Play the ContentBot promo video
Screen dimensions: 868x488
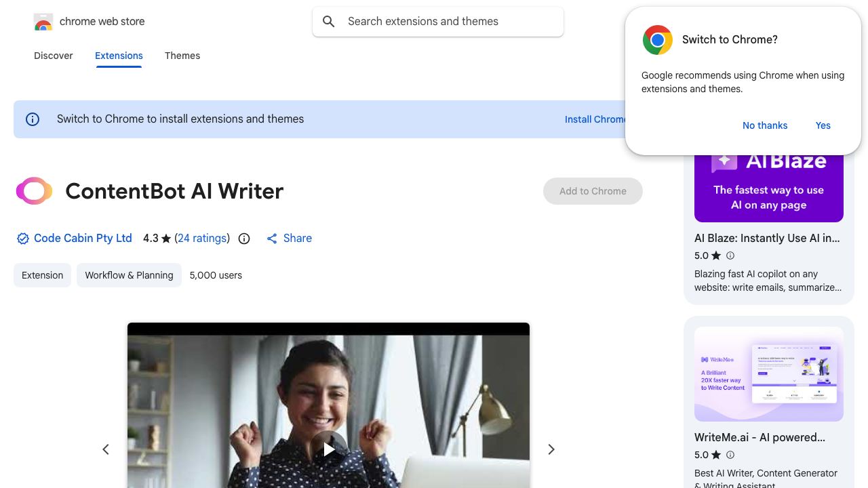(x=329, y=449)
